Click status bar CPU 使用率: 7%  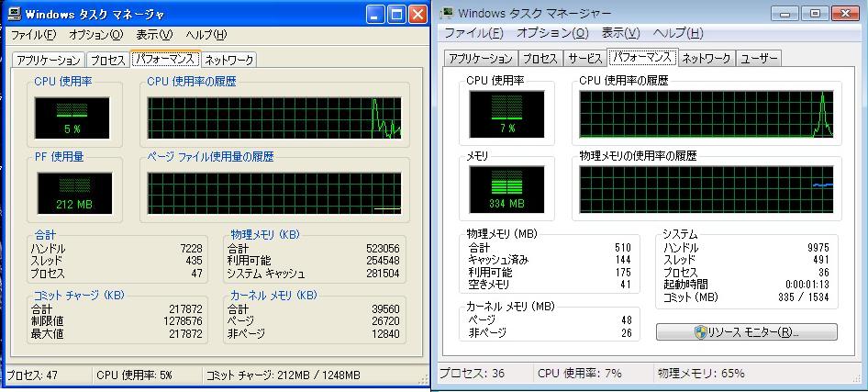(580, 374)
